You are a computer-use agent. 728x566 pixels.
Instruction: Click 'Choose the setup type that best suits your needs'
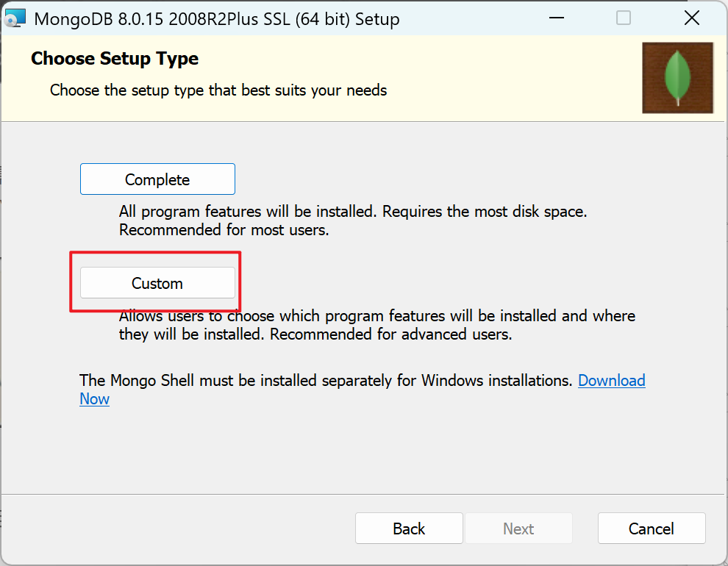pos(218,90)
